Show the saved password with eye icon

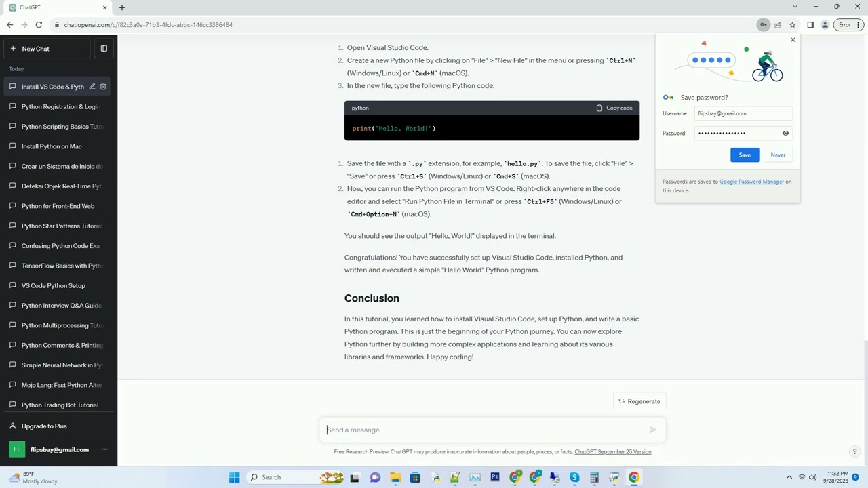click(x=785, y=133)
